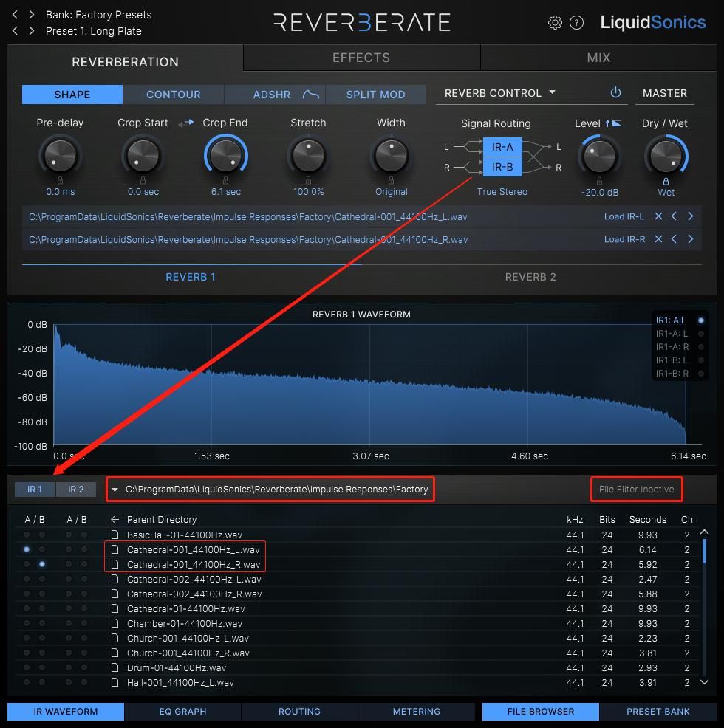Click the Crop End knob
This screenshot has height=728, width=724.
click(226, 156)
